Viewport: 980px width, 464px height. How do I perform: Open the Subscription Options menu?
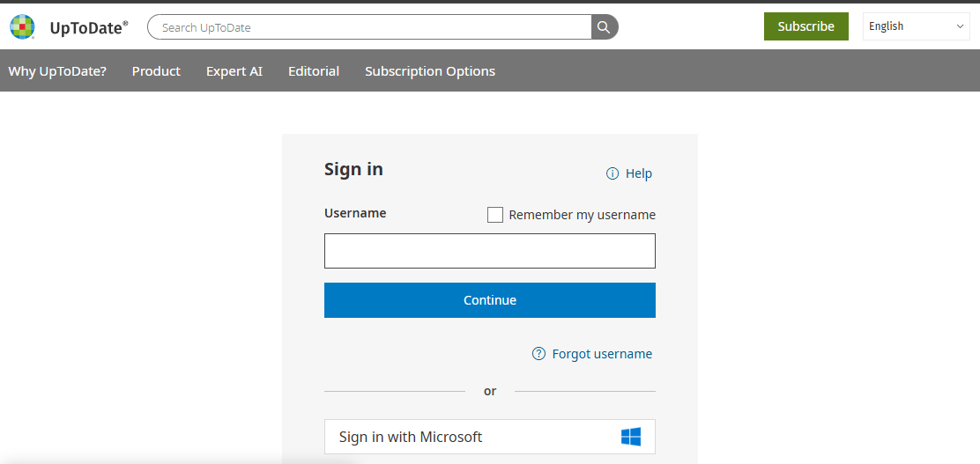click(x=430, y=71)
